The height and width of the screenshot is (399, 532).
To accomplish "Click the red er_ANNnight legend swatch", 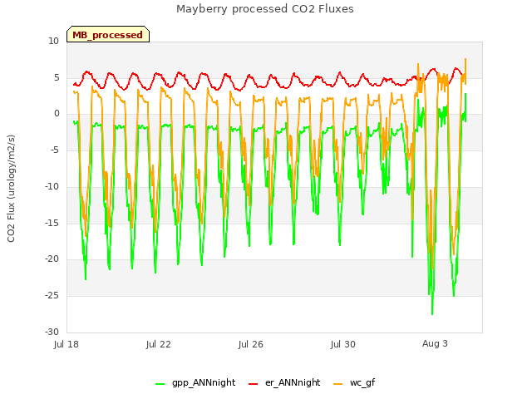I will (x=253, y=384).
